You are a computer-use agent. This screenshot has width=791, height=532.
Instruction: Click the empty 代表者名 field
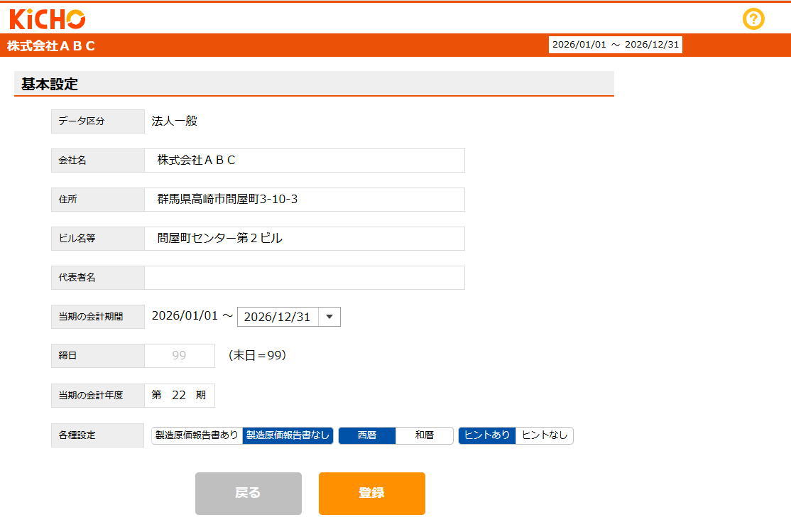pos(305,278)
